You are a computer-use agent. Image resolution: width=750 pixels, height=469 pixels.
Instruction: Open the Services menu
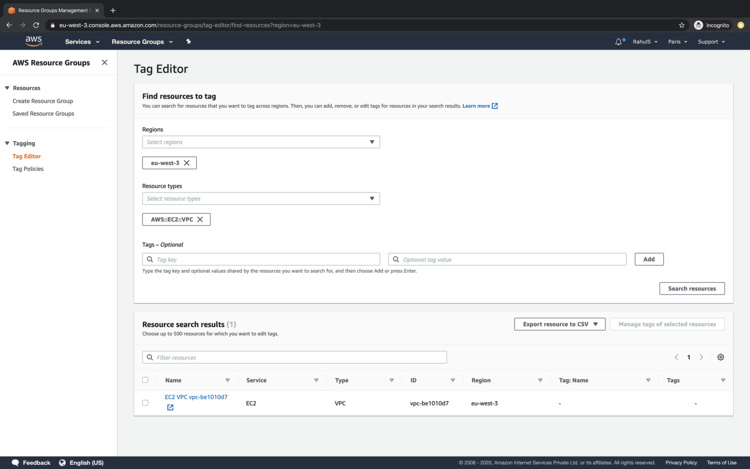tap(81, 42)
